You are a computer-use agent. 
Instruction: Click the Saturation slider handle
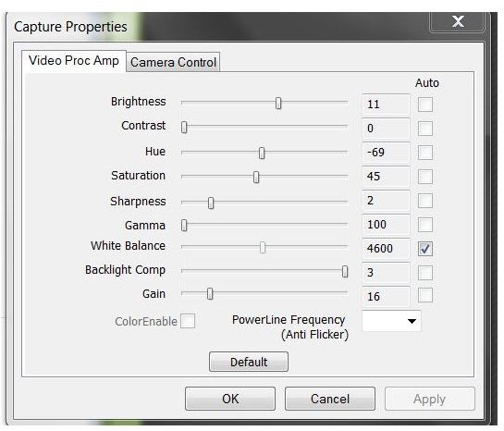coord(256,177)
